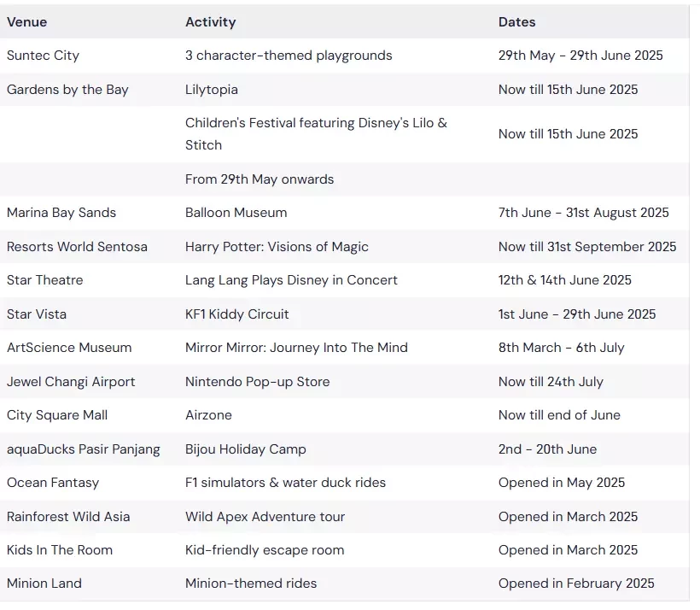Select the Bijou Holiday Camp cell

[246, 449]
